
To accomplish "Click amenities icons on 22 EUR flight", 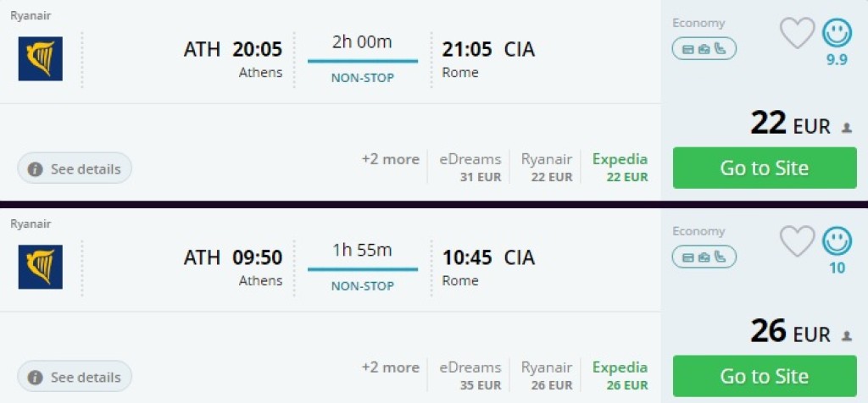I will point(704,48).
